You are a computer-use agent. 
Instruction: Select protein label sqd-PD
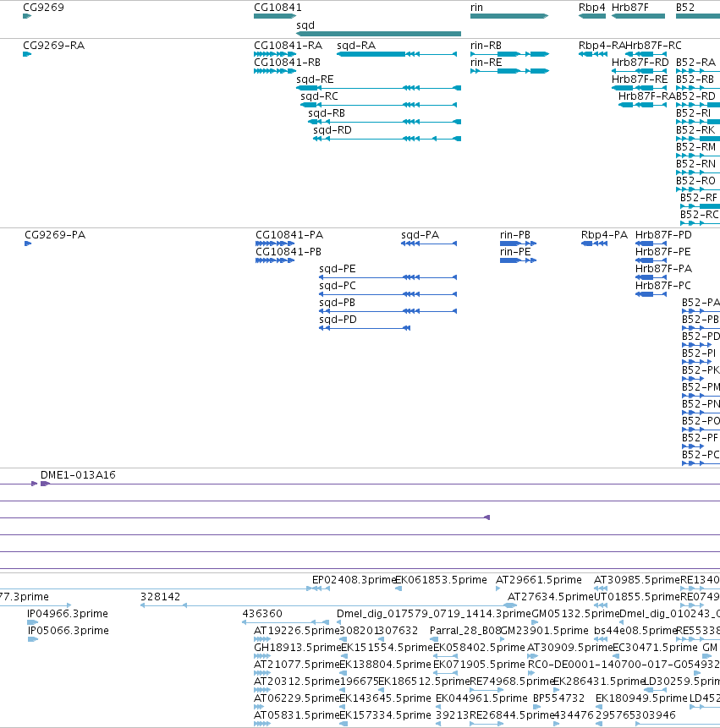338,320
